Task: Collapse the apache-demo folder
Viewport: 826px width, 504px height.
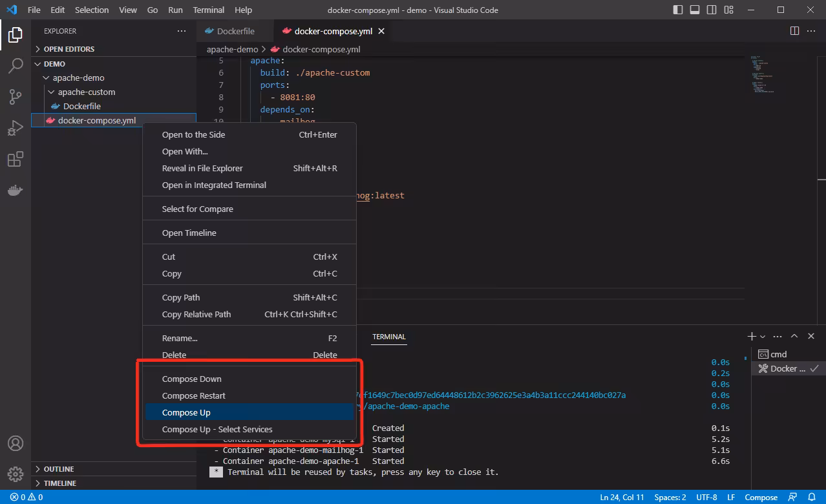Action: [x=114, y=78]
